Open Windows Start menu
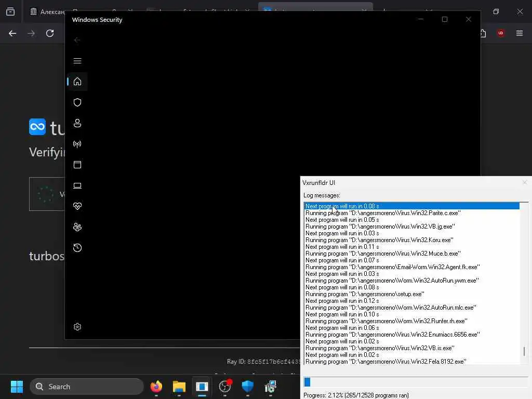 tap(17, 387)
